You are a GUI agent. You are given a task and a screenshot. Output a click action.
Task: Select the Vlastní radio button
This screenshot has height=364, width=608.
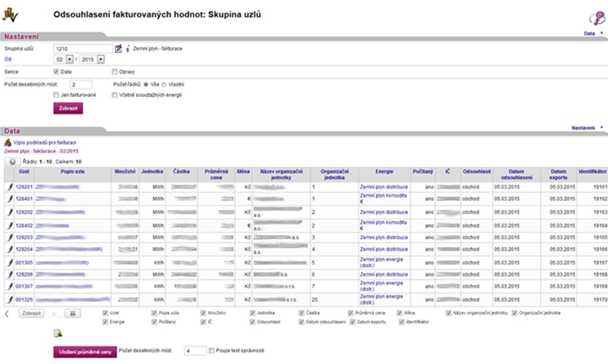click(164, 85)
